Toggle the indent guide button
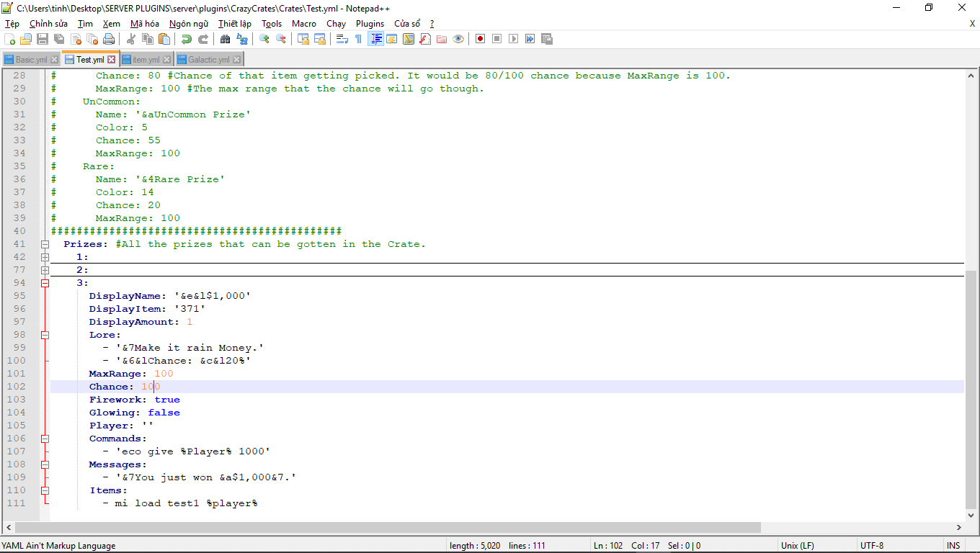Viewport: 980px width, 553px height. pos(375,39)
